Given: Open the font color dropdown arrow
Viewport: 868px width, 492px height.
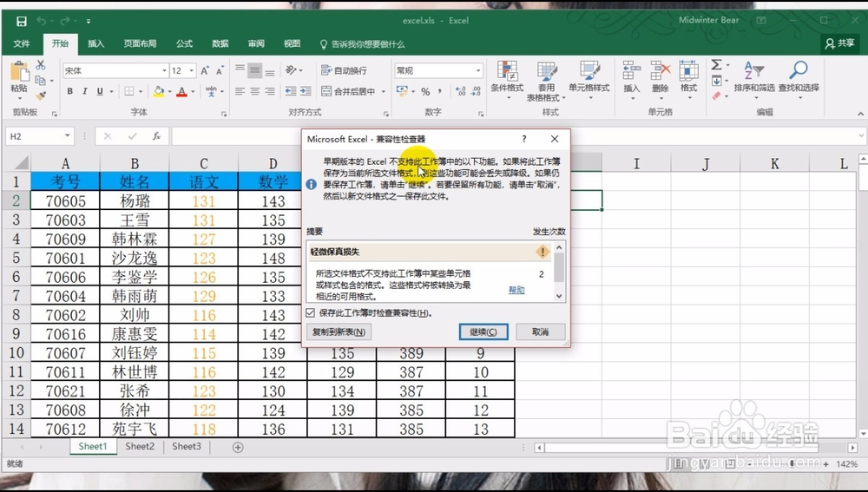Looking at the screenshot, I should tap(193, 91).
